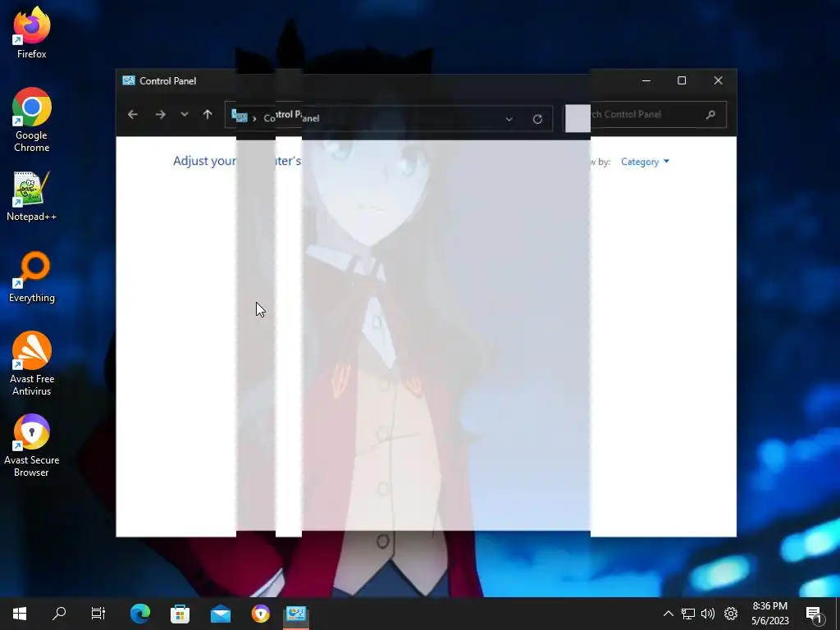The width and height of the screenshot is (840, 630).
Task: Open Avast Free Antivirus shortcut
Action: [32, 363]
